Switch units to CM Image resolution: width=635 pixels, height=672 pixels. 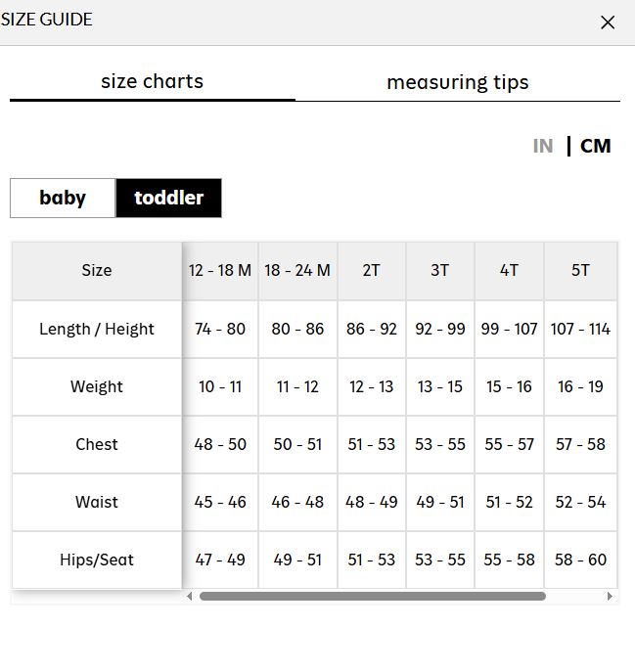pyautogui.click(x=595, y=146)
